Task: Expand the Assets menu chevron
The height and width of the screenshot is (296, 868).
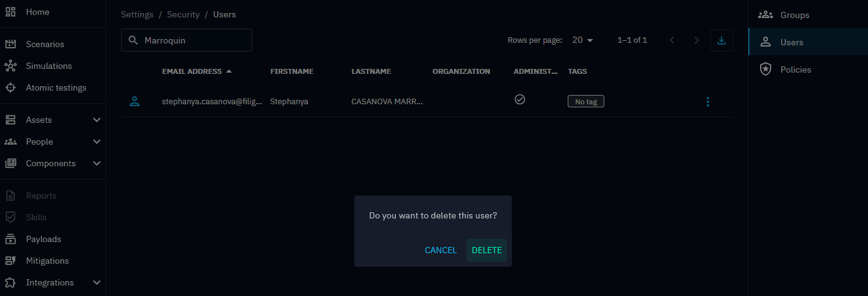Action: click(96, 120)
